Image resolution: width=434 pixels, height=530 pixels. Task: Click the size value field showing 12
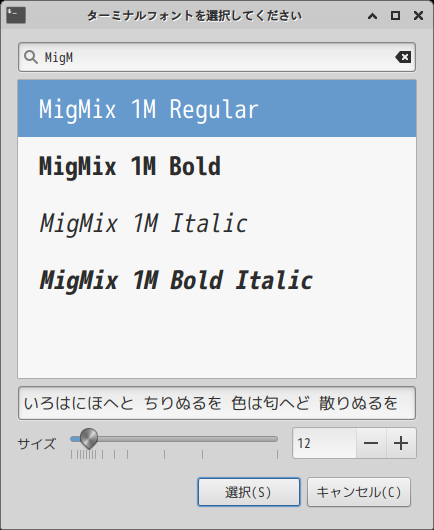pyautogui.click(x=324, y=443)
